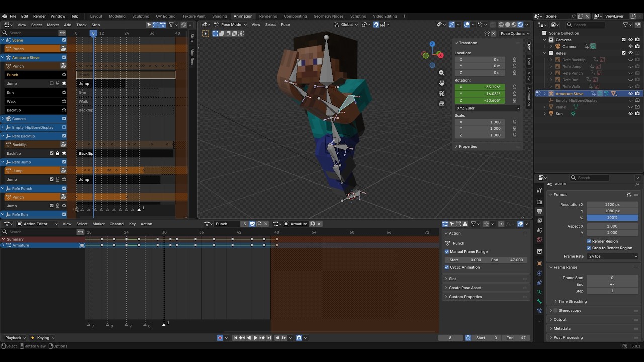Open the Pose menu in viewport header
Screen dimensions: 644x362
285,25
